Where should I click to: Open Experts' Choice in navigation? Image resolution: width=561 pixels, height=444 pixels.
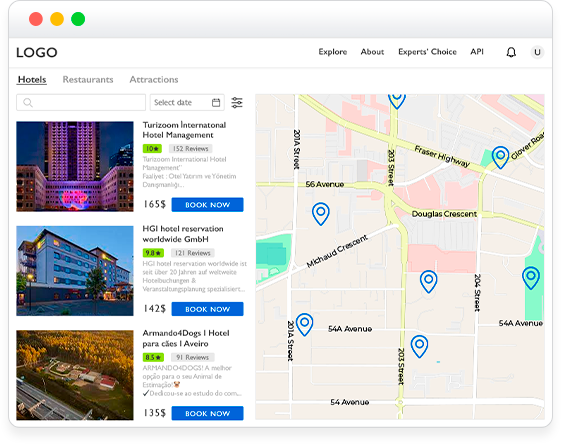[x=427, y=52]
